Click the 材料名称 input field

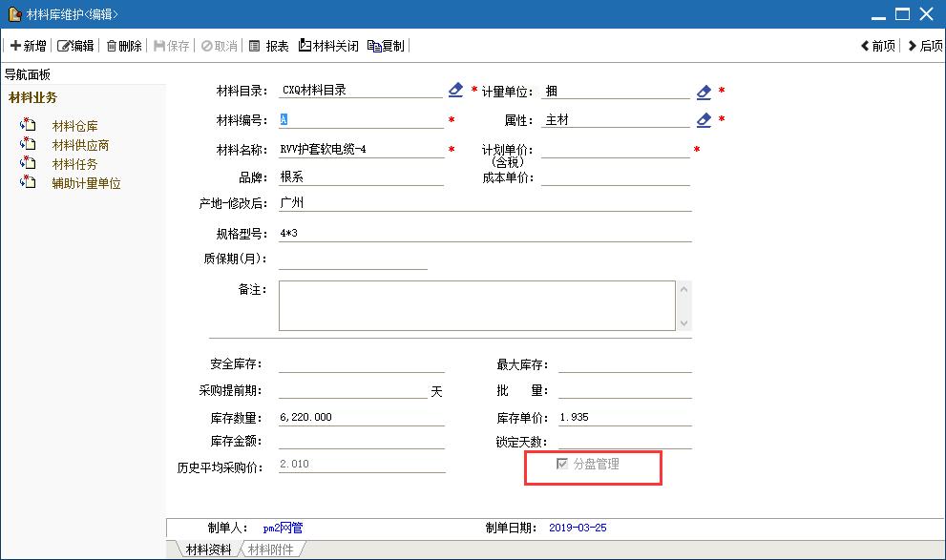(x=361, y=150)
